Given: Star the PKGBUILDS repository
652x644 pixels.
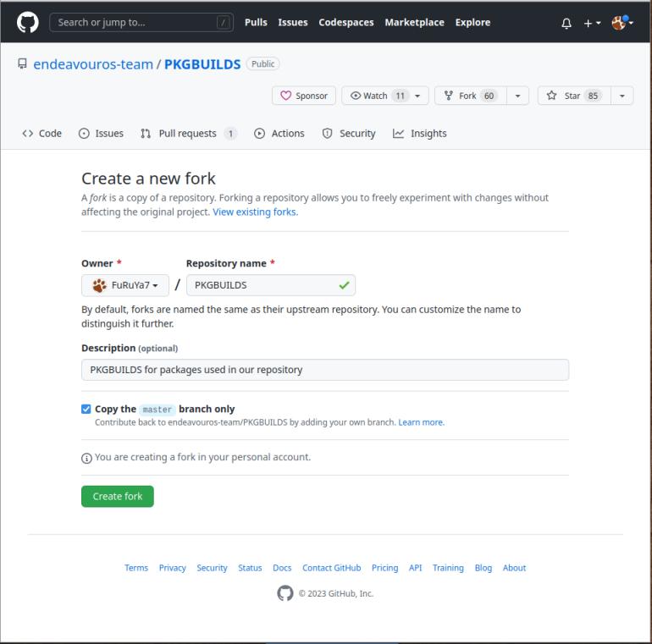Looking at the screenshot, I should coord(574,96).
